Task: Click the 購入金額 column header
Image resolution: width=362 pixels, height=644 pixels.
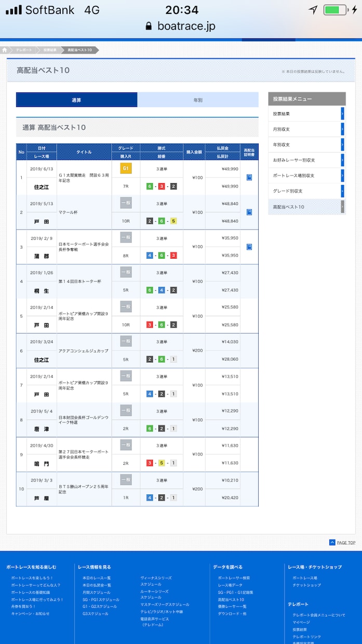Action: (194, 152)
